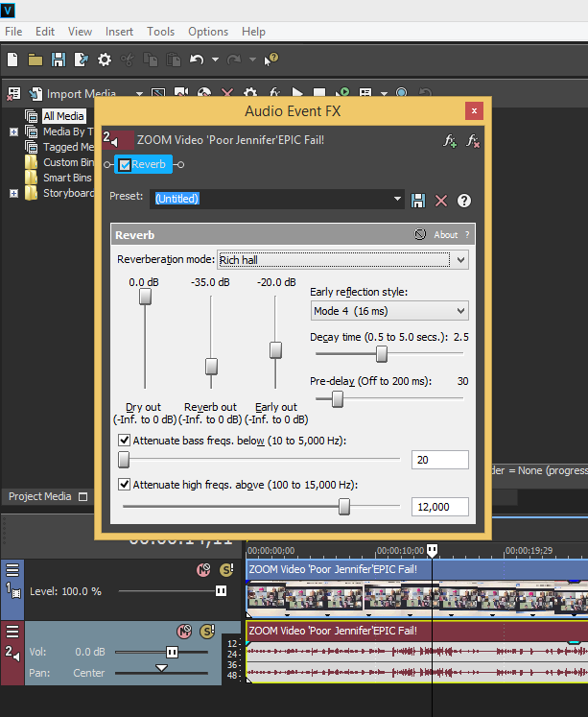
Task: Open the track 1 hamburger menu
Action: [12, 570]
